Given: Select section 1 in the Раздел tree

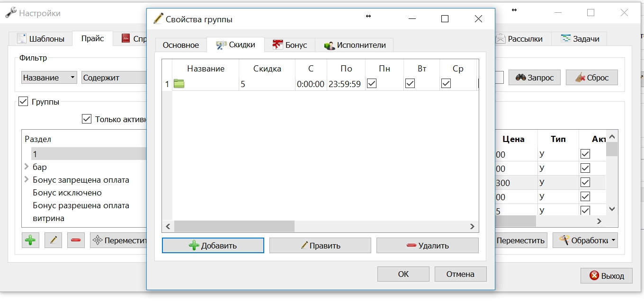Looking at the screenshot, I should pyautogui.click(x=89, y=154).
